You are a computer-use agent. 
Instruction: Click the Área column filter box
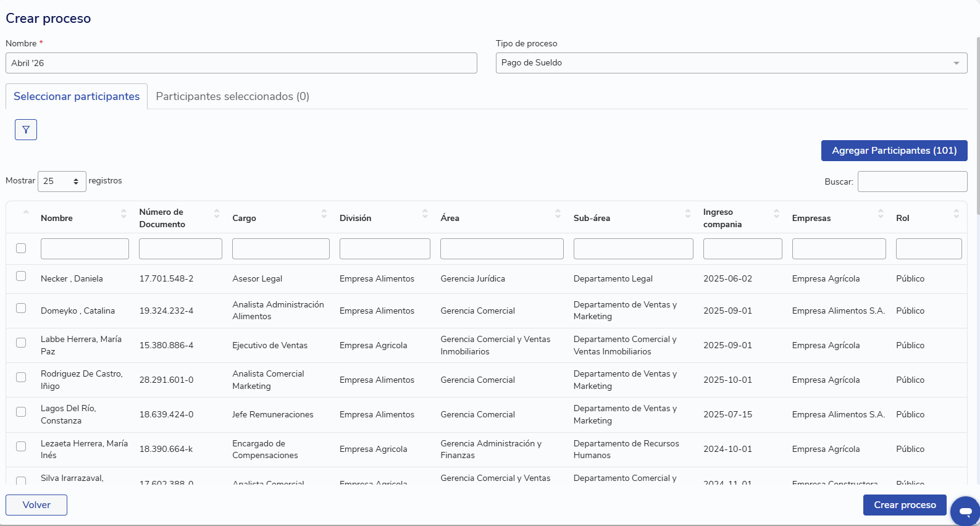pos(502,249)
